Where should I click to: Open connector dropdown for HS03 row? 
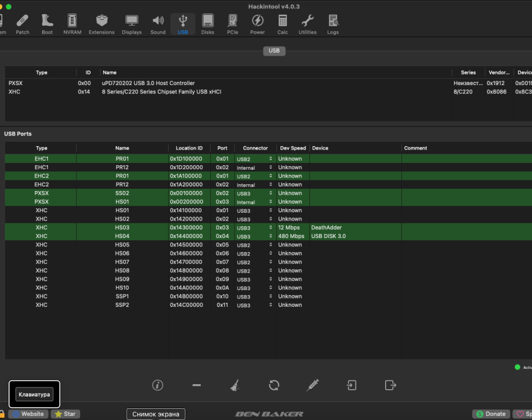click(x=270, y=227)
